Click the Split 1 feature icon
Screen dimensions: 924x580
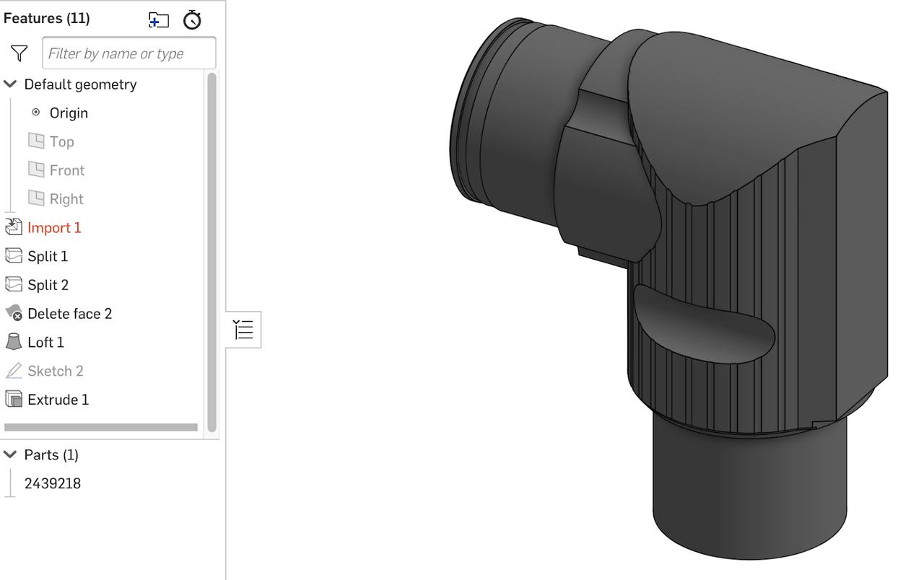[x=14, y=256]
